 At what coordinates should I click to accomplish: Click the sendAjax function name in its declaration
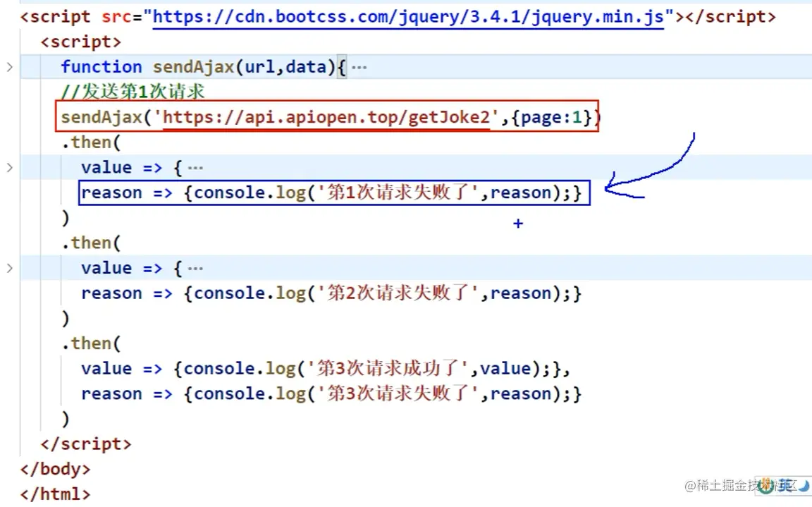(193, 67)
